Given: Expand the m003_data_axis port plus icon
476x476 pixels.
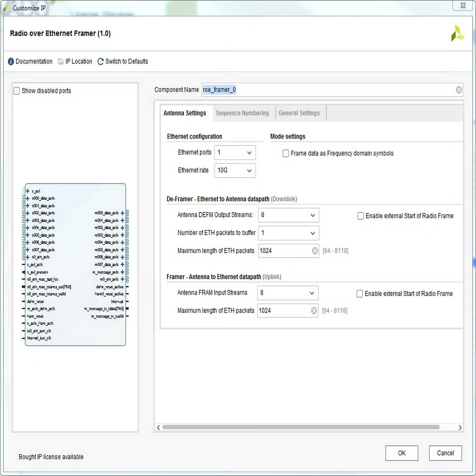Looking at the screenshot, I should 123,235.
